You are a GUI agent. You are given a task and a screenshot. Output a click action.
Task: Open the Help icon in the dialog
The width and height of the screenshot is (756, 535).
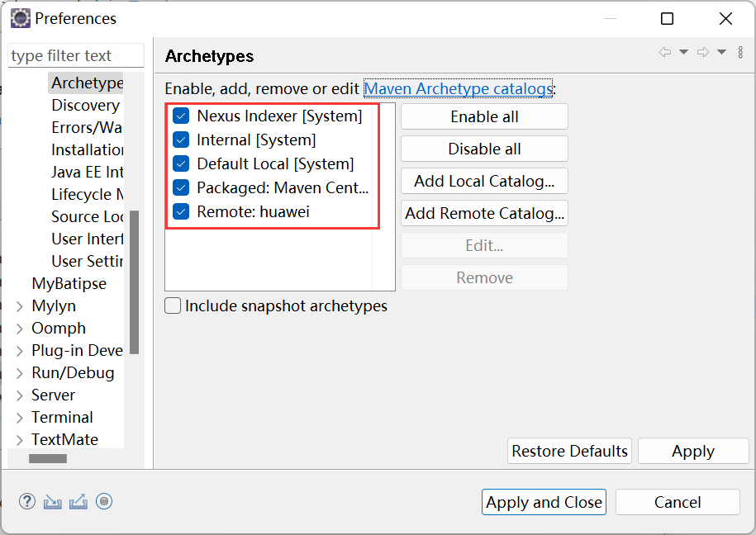coord(27,501)
